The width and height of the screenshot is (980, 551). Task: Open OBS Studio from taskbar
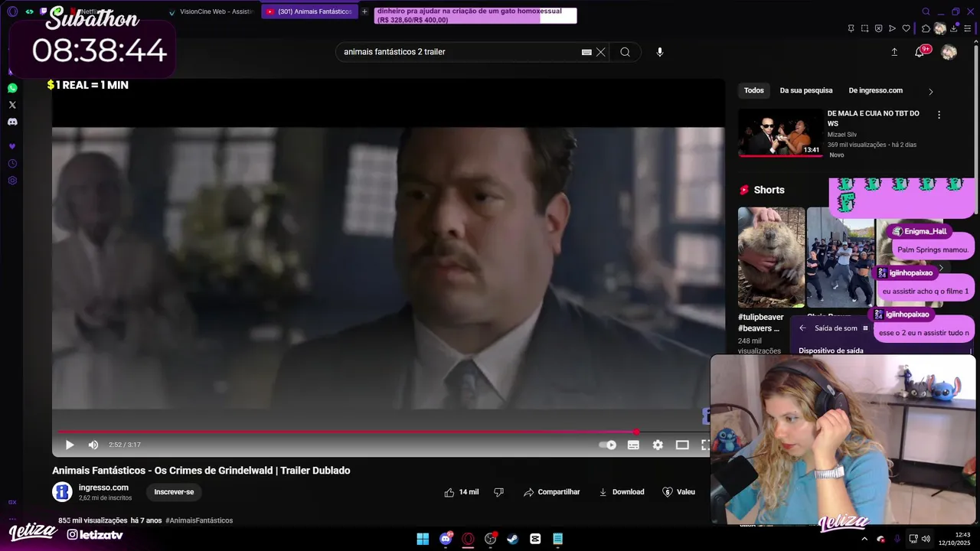(x=491, y=539)
